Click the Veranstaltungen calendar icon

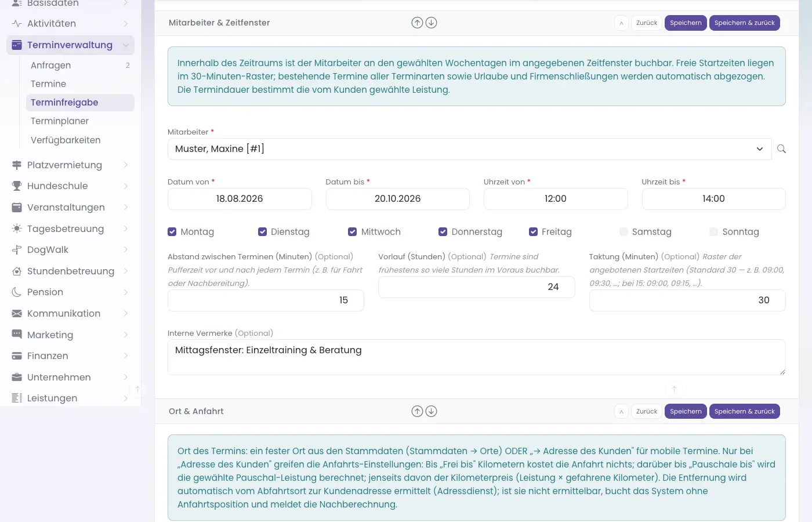[x=17, y=208]
